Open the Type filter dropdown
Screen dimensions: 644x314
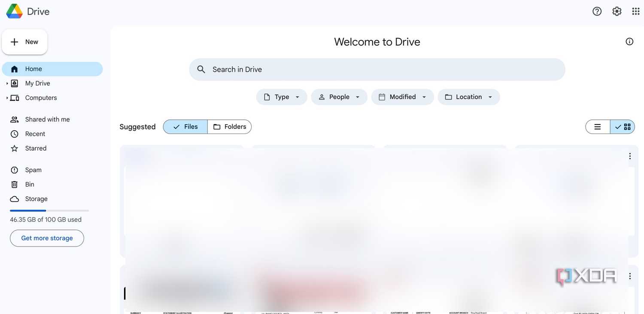click(282, 97)
